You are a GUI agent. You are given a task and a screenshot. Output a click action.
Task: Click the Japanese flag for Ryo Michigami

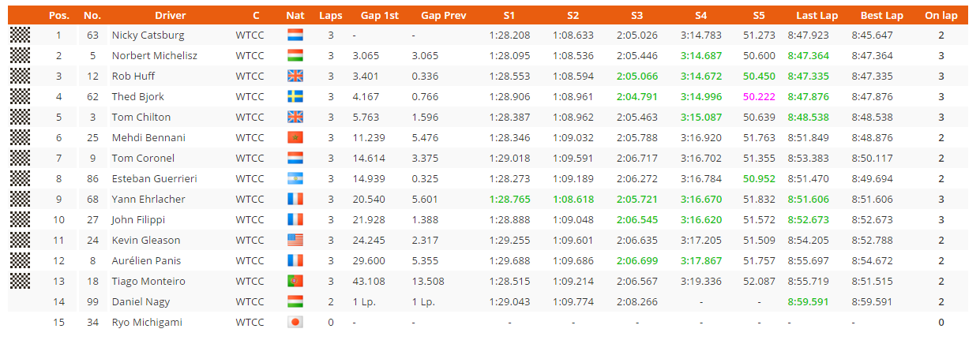tap(295, 323)
